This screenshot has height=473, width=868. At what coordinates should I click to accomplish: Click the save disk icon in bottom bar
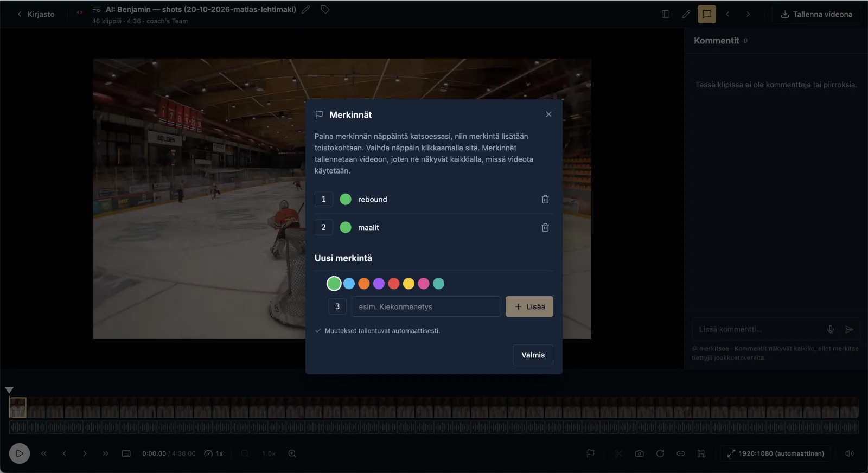[x=701, y=453]
